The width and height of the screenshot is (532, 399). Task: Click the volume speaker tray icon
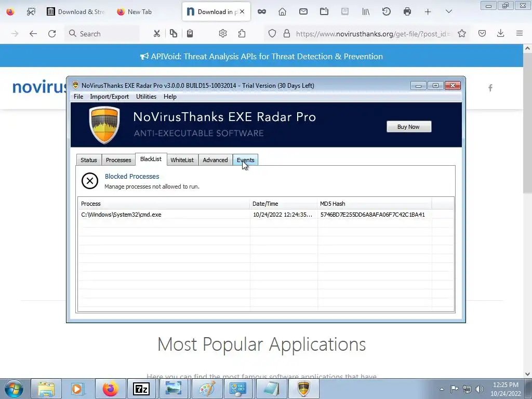(479, 389)
